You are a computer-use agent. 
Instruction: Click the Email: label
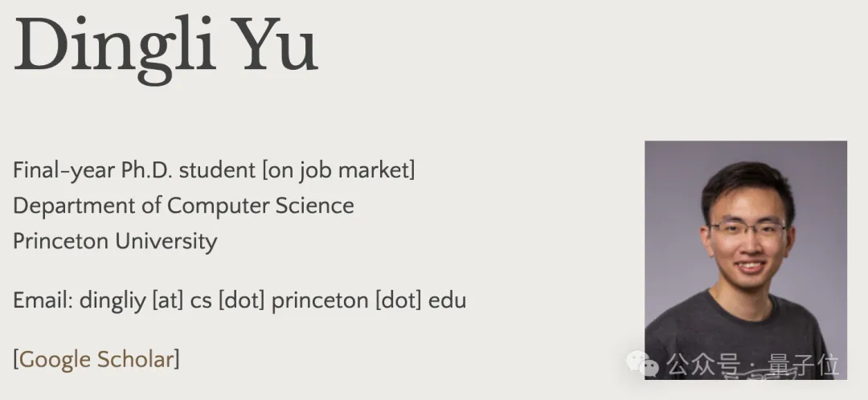tap(43, 300)
